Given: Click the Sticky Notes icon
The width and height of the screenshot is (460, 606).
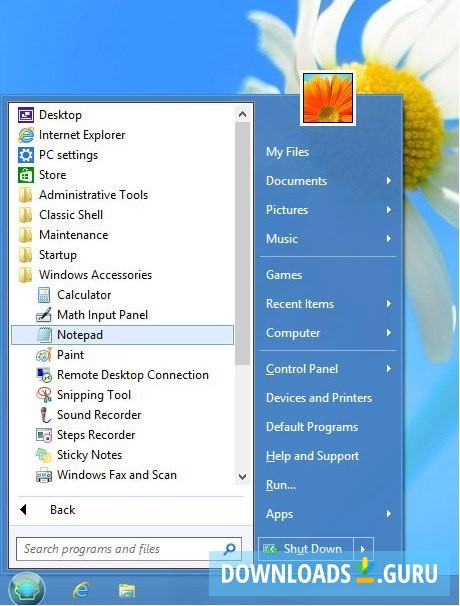Looking at the screenshot, I should [x=44, y=455].
